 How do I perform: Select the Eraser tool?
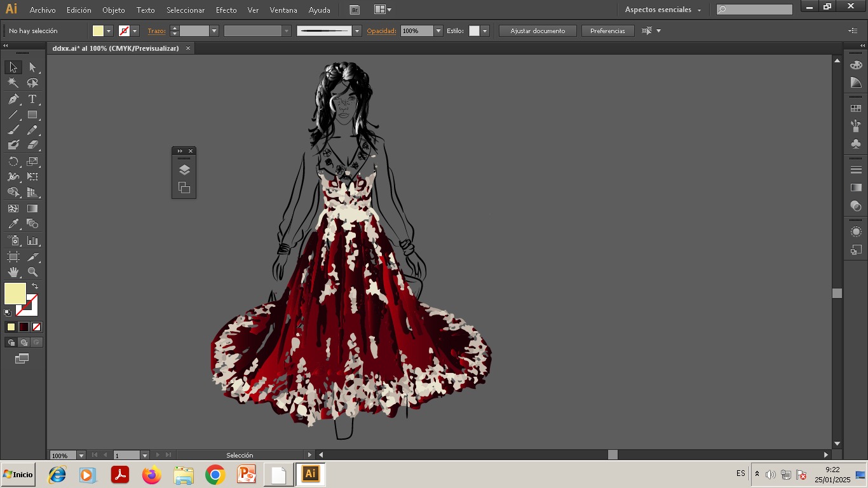(x=32, y=146)
